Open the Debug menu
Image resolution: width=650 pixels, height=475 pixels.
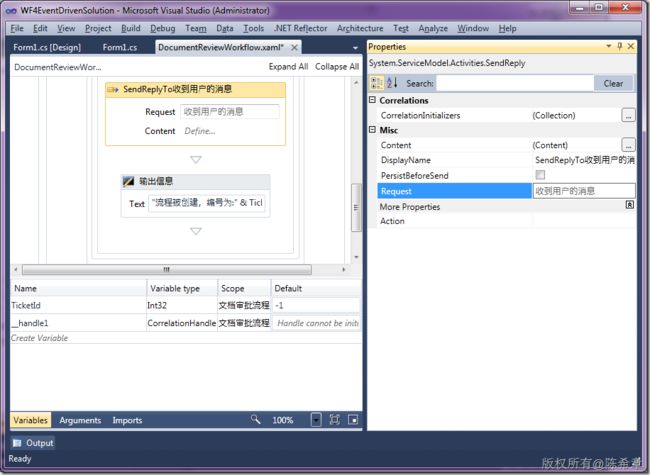click(162, 28)
